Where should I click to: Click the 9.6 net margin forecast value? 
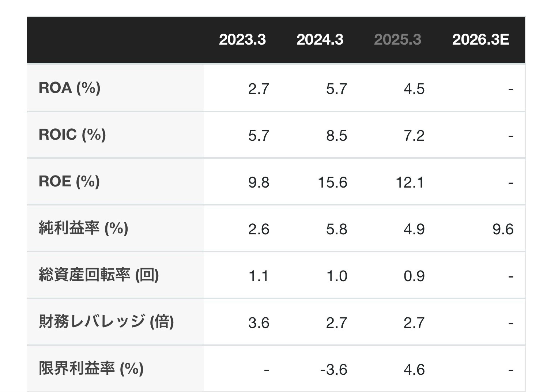(503, 229)
